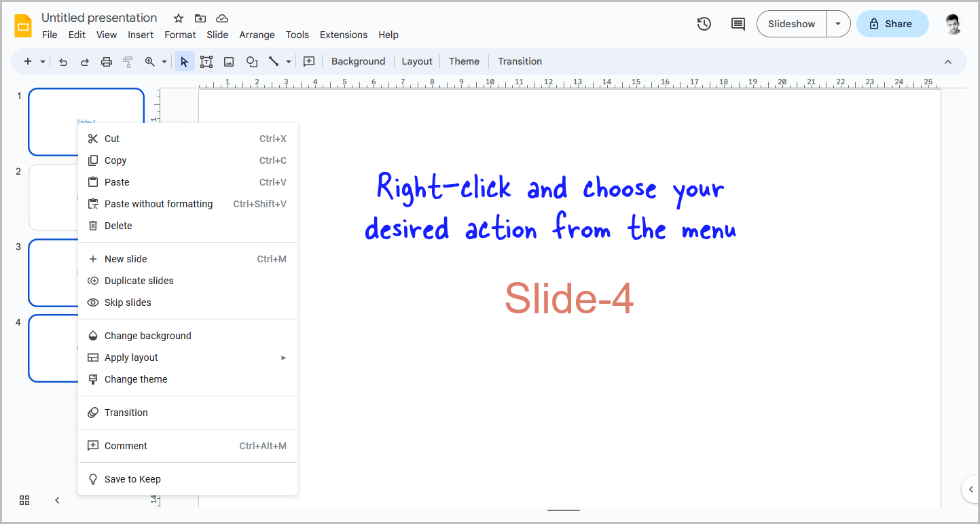This screenshot has height=524, width=980.
Task: Open the New slide dropdown arrow
Action: (x=41, y=61)
